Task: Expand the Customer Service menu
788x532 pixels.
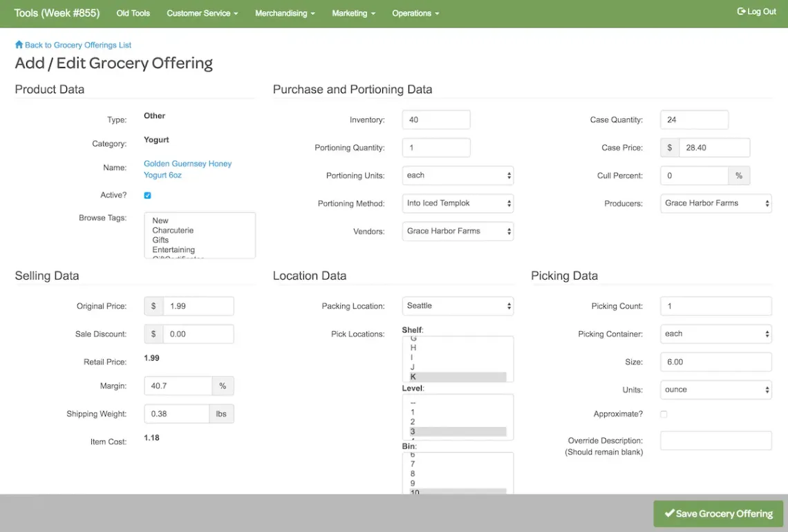Action: (x=202, y=13)
